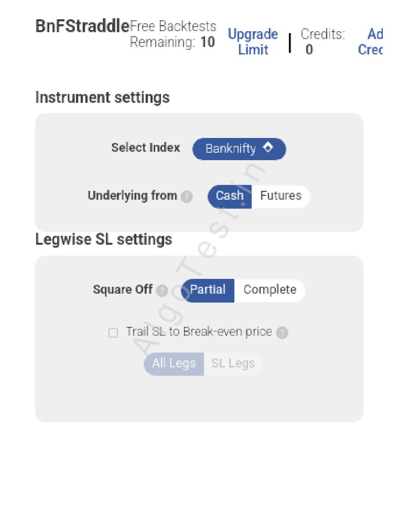This screenshot has height=532, width=399.
Task: Click the Instrument settings heading
Action: [x=102, y=98]
